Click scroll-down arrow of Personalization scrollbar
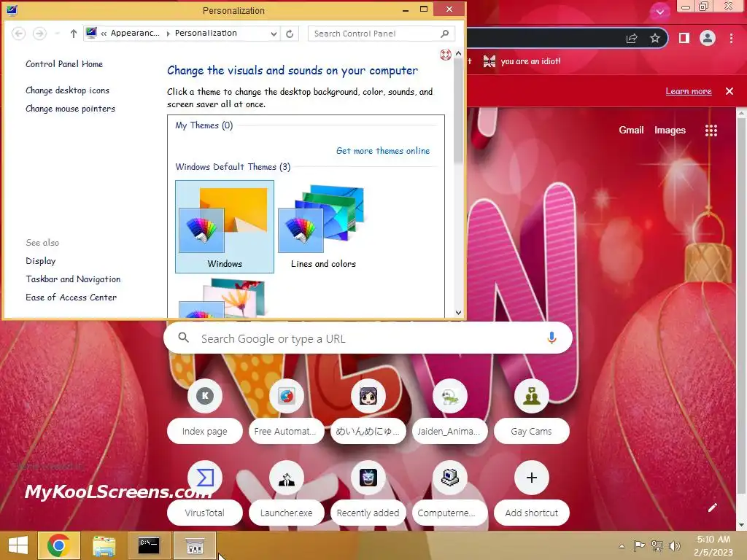The height and width of the screenshot is (560, 747). point(458,312)
